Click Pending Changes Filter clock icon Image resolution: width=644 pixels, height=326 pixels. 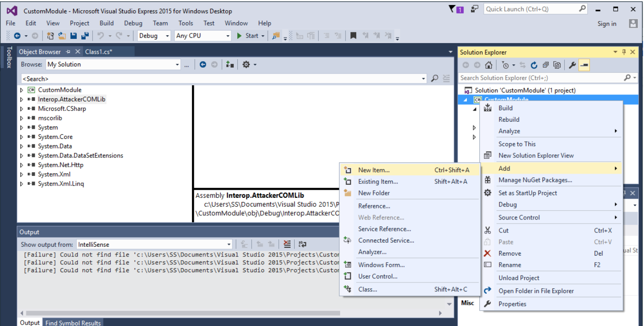tap(506, 65)
